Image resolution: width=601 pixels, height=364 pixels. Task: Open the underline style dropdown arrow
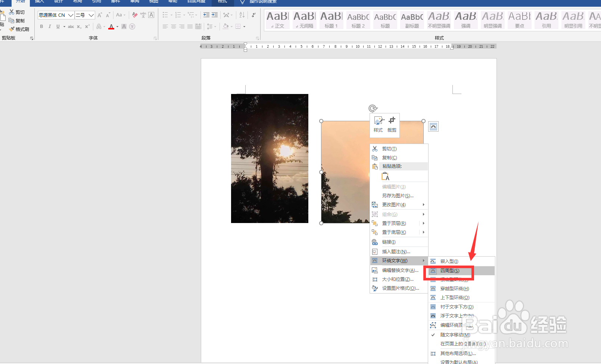[x=64, y=26]
